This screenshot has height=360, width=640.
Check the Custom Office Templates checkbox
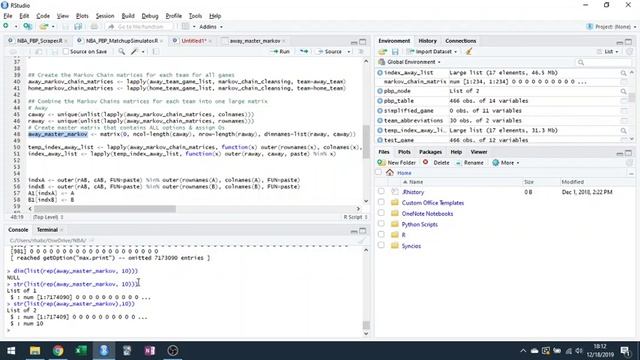[381, 202]
